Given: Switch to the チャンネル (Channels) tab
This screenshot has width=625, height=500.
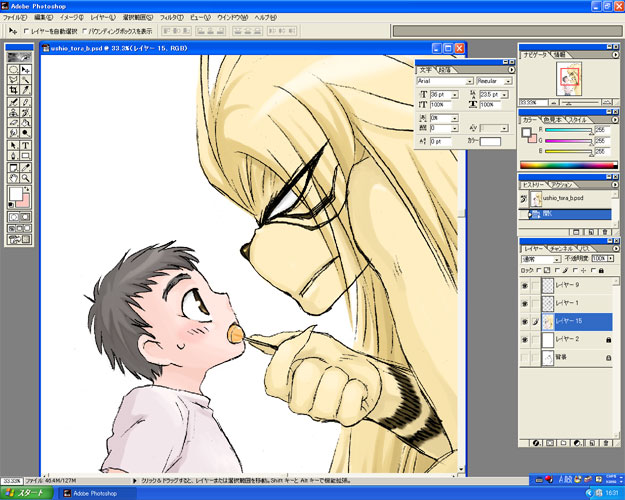Looking at the screenshot, I should (562, 248).
